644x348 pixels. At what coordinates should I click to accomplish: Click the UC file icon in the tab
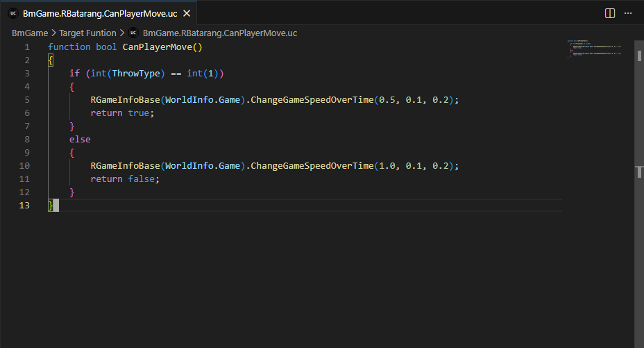pyautogui.click(x=13, y=14)
